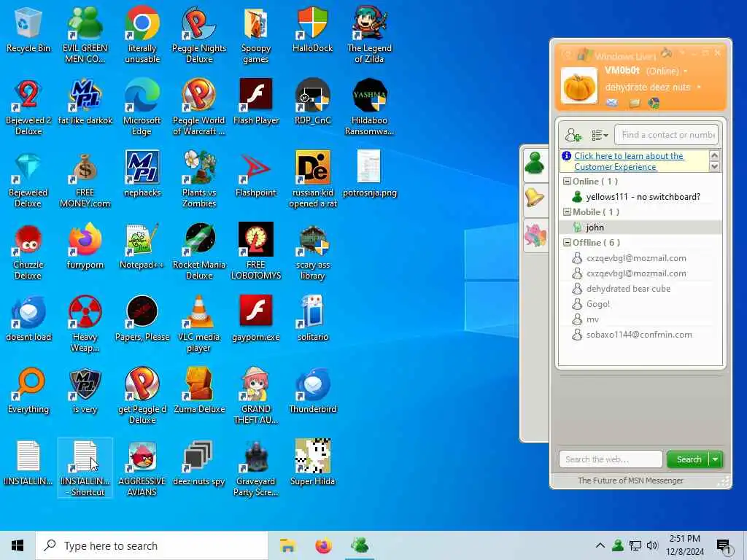Viewport: 747px width, 560px height.
Task: Select the Zuma Deluxe shortcut
Action: [x=199, y=392]
